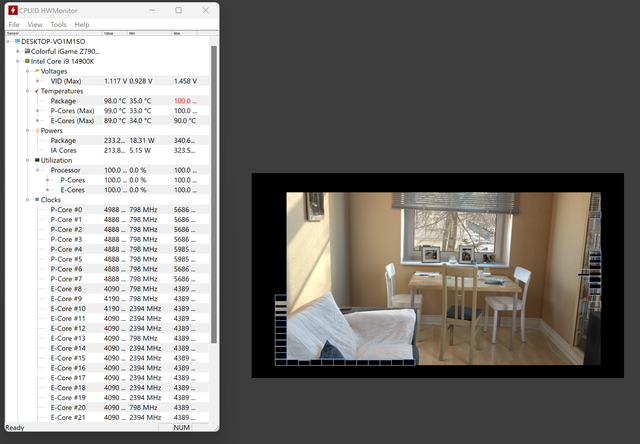Click the Clocks node icon
Image resolution: width=640 pixels, height=444 pixels.
tap(37, 199)
